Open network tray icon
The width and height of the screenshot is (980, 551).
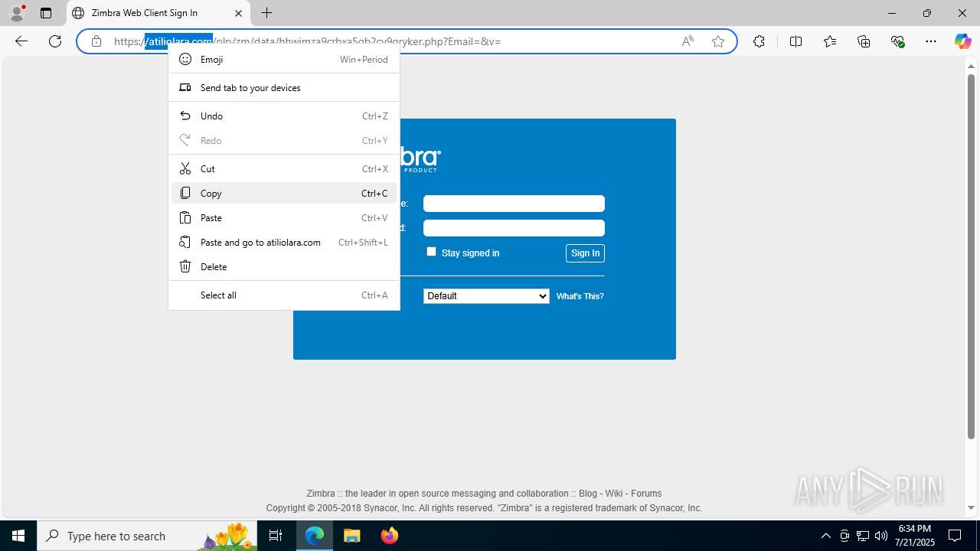click(x=862, y=536)
